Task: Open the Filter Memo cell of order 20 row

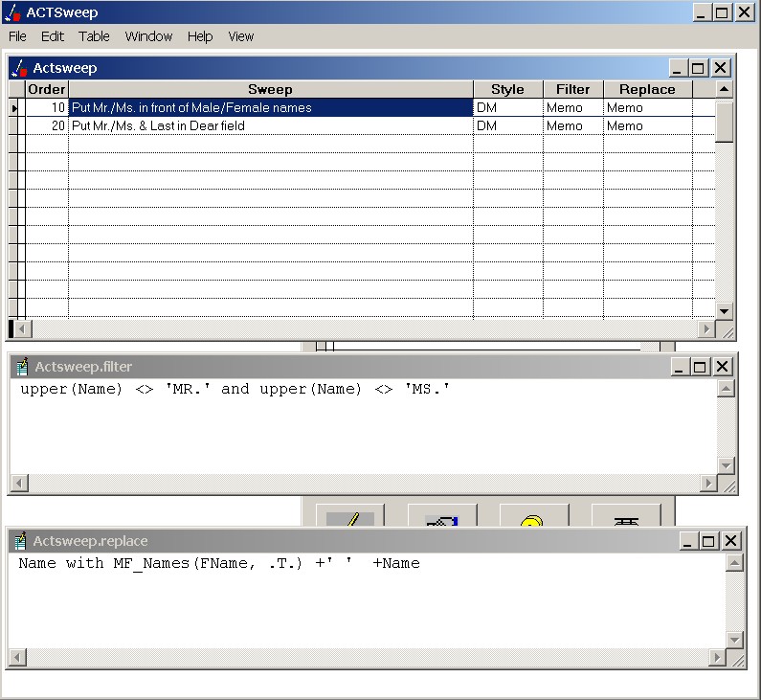Action: [x=572, y=125]
